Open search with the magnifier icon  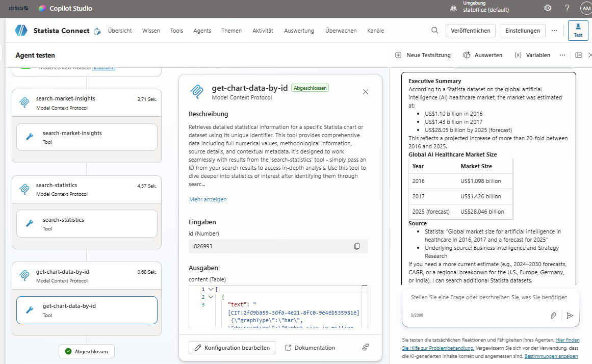coord(434,31)
